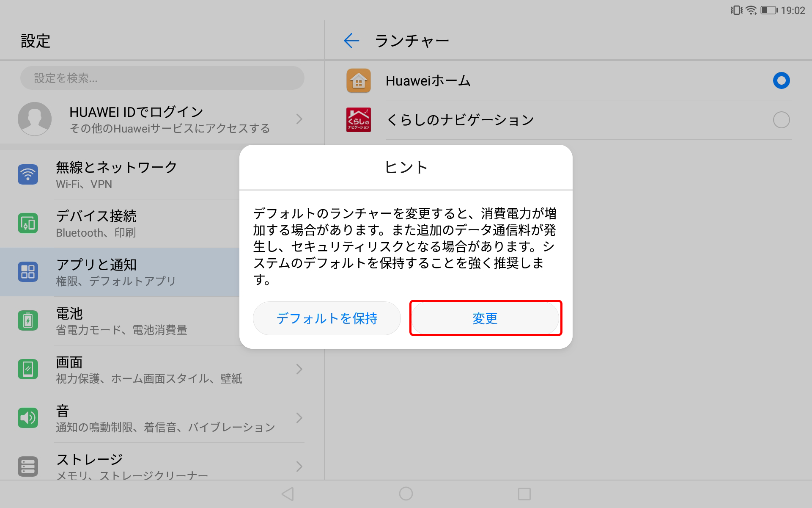Tap the dialog warning message text
This screenshot has height=508, width=812.
[405, 246]
